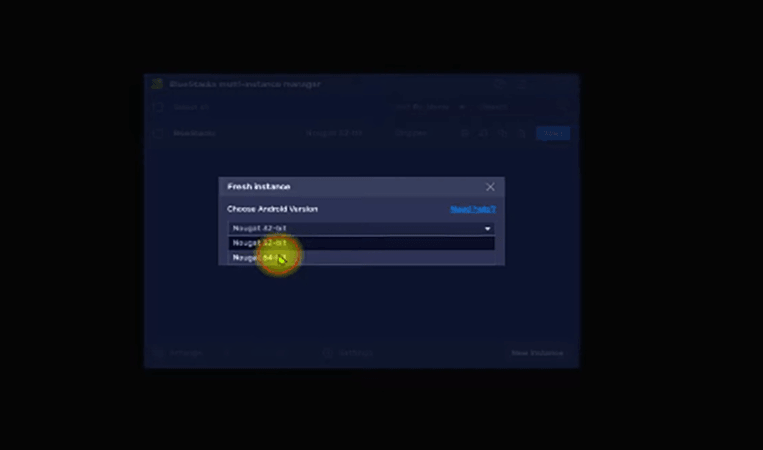Click Arrange in the manager footer

pyautogui.click(x=179, y=353)
